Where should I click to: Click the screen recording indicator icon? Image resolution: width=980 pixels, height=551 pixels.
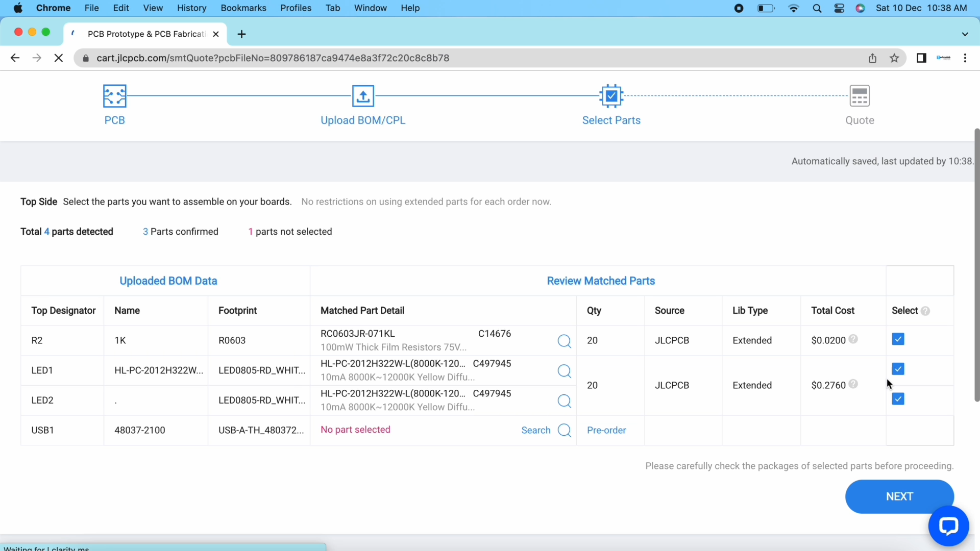coord(739,8)
